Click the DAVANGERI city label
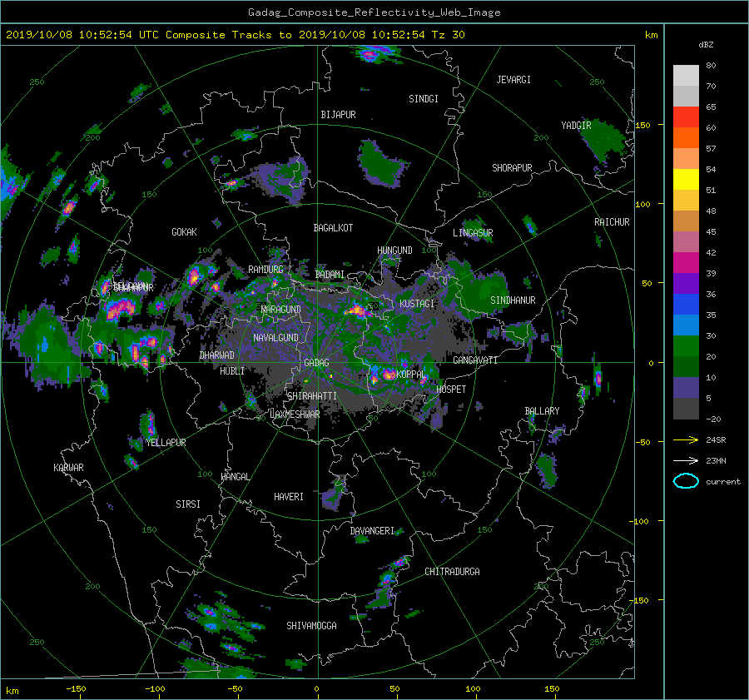The height and width of the screenshot is (700, 749). point(372,531)
